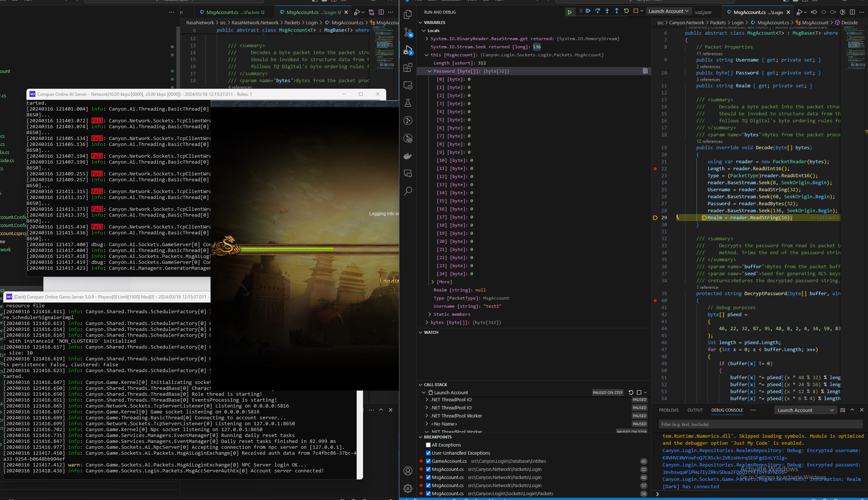Screen dimensions: 868x500
Task: Switch to the PROBLEMS panel tab
Action: [x=668, y=410]
